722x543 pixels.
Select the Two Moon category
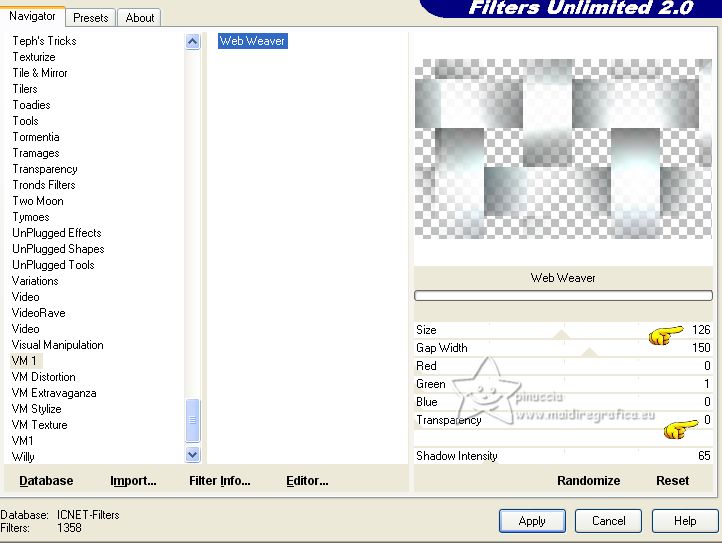coord(38,201)
